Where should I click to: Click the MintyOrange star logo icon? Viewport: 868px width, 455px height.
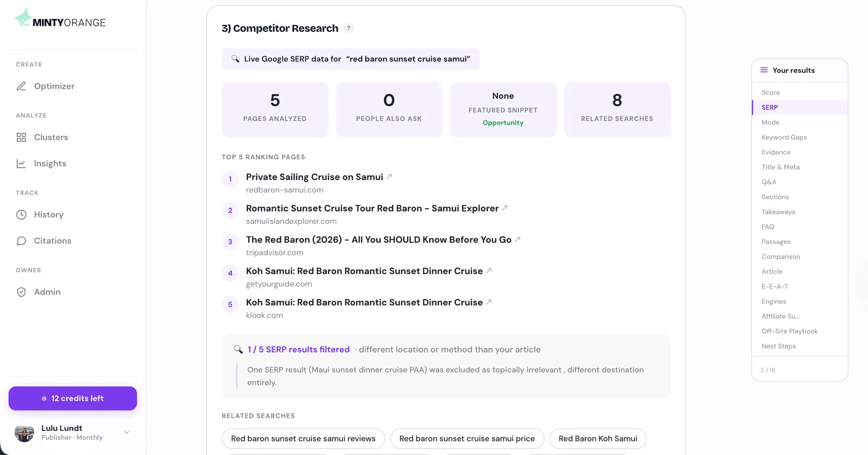point(24,18)
